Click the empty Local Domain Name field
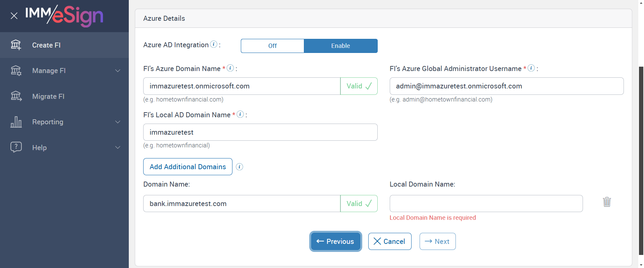644x268 pixels. coord(486,204)
